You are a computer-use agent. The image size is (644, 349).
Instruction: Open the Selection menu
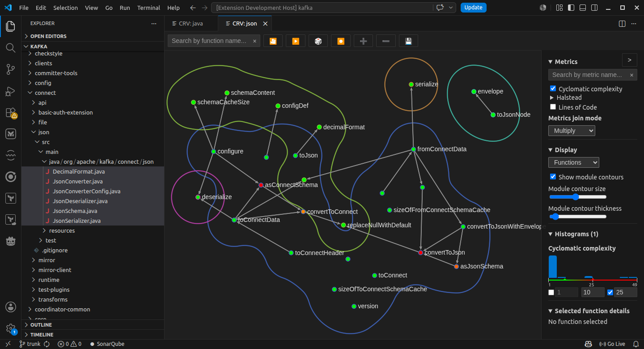tap(65, 8)
